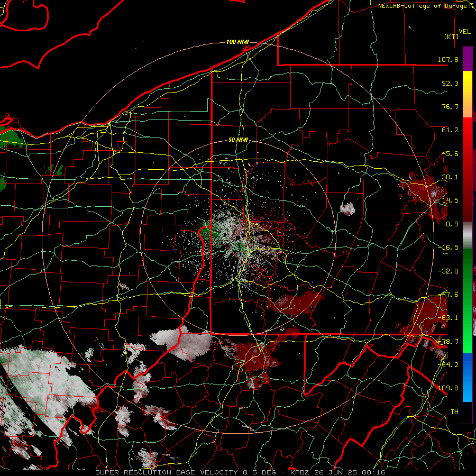The image size is (476, 476).
Task: Click KPBZ station ID in the caption
Action: coord(299,472)
